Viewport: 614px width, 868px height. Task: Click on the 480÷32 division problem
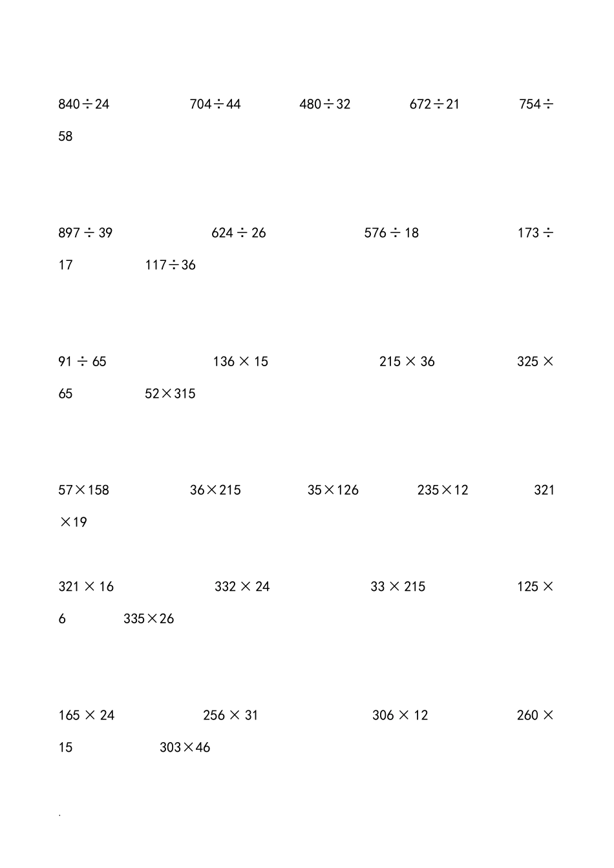pos(325,104)
